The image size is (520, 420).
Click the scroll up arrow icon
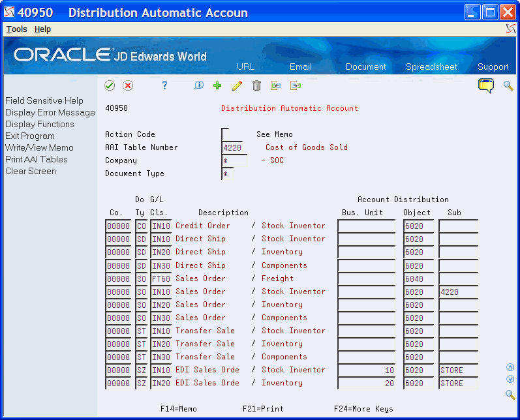(510, 367)
